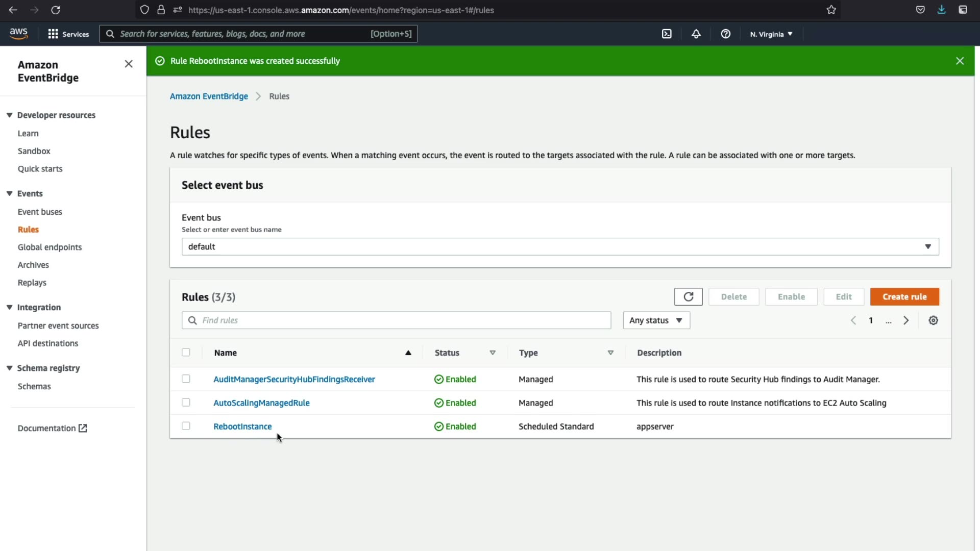
Task: Click the Create rule button
Action: [904, 296]
